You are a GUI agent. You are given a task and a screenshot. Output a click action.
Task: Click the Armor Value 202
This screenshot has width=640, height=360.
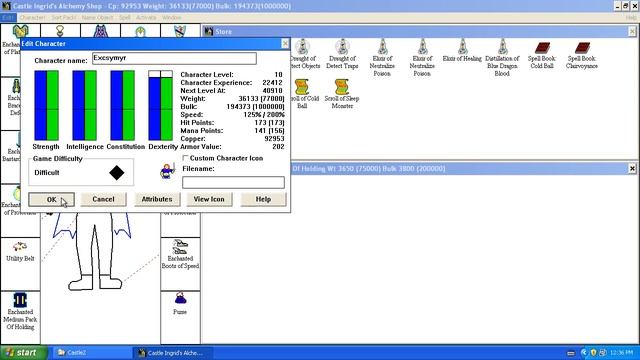[278, 147]
